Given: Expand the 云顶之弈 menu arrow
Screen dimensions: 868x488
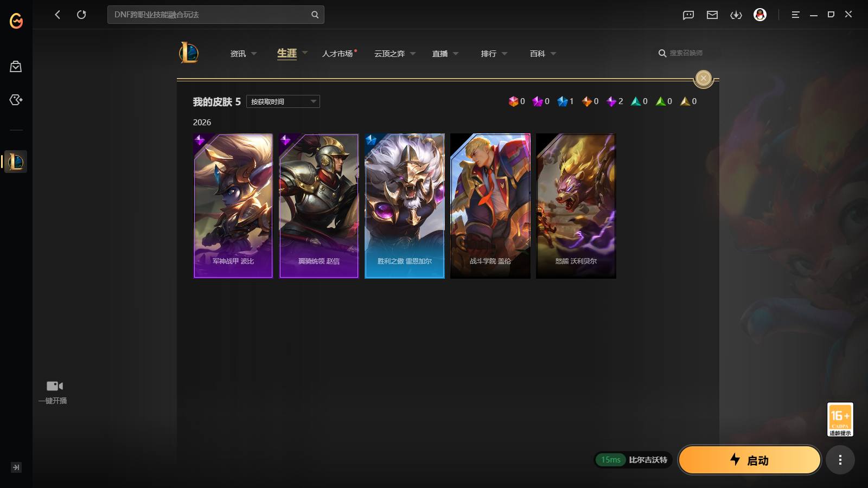Looking at the screenshot, I should 413,54.
